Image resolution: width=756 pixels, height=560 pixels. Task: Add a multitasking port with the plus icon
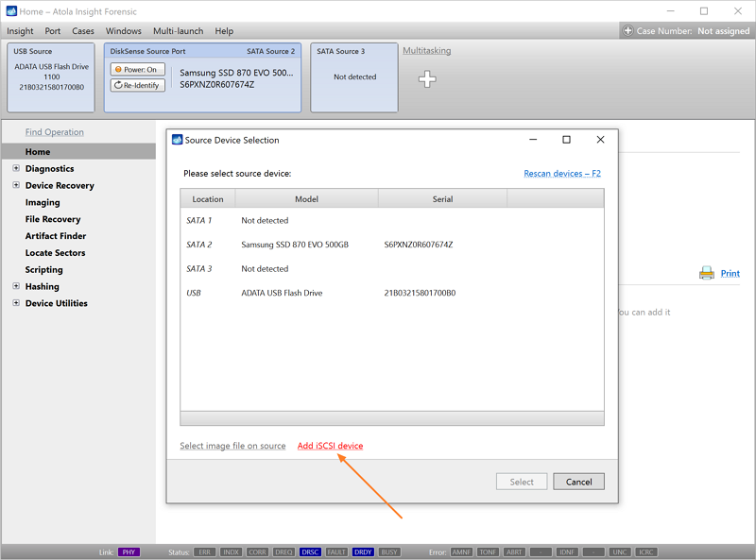[427, 79]
